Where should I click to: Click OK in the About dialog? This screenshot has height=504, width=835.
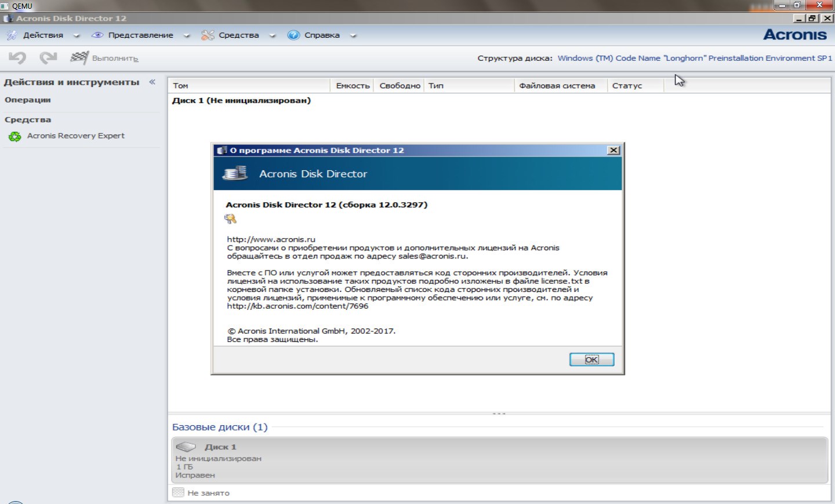tap(591, 360)
